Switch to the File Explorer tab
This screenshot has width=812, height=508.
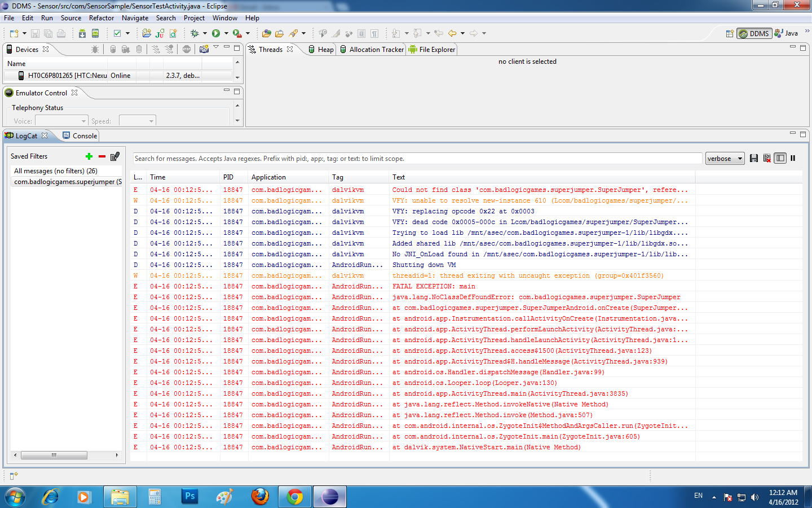[432, 50]
